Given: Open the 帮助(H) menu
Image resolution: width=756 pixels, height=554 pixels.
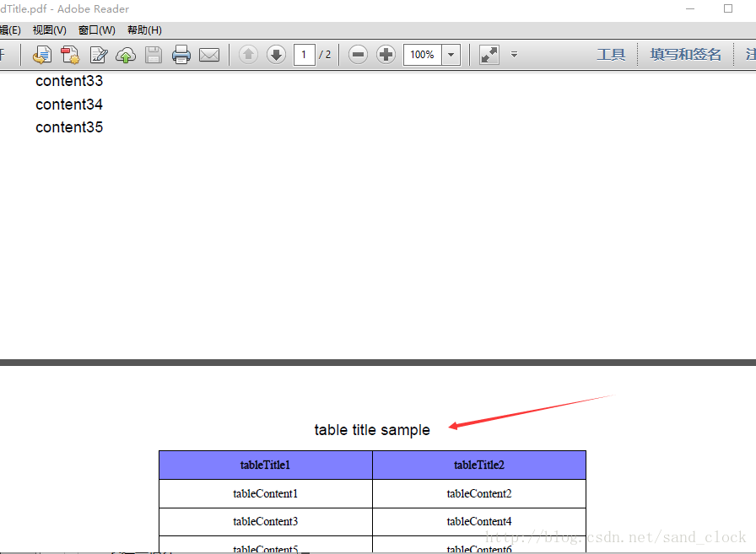Looking at the screenshot, I should click(x=144, y=30).
